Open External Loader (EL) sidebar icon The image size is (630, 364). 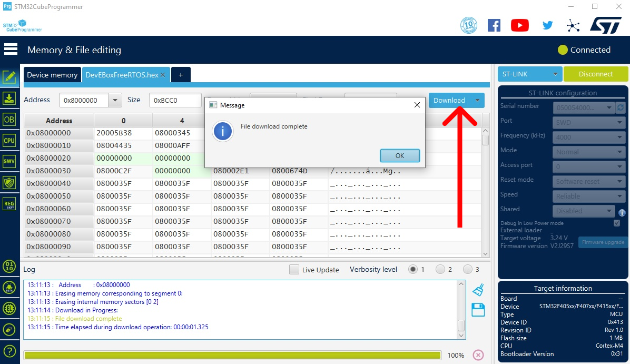(x=9, y=309)
